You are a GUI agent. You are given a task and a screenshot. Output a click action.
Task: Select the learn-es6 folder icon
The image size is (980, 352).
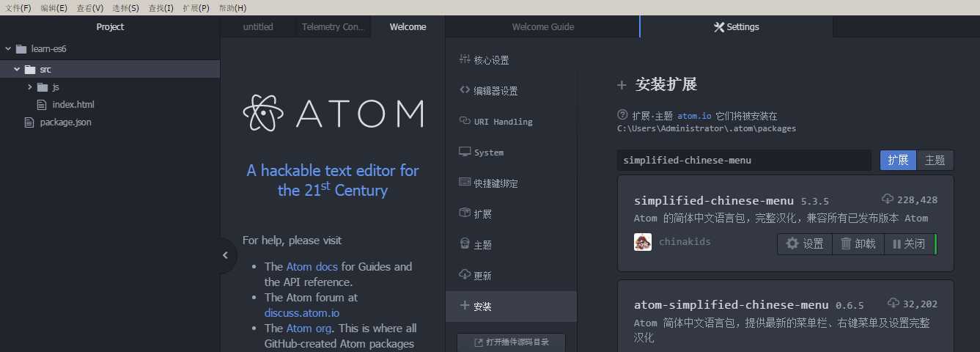(x=21, y=49)
